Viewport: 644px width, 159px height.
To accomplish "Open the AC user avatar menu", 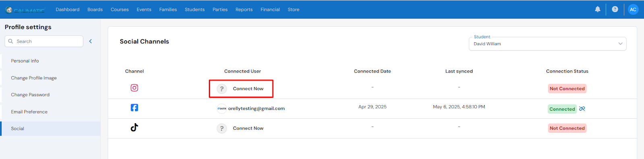I will pyautogui.click(x=633, y=9).
